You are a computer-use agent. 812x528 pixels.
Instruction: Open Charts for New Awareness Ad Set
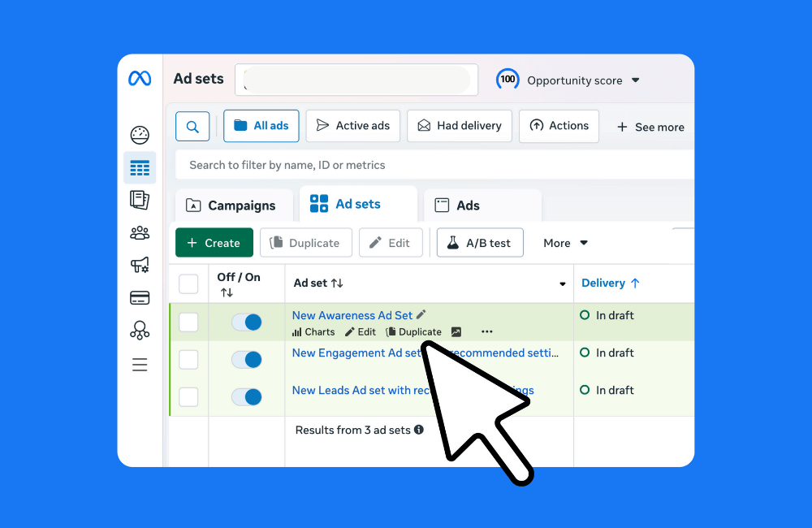click(313, 331)
